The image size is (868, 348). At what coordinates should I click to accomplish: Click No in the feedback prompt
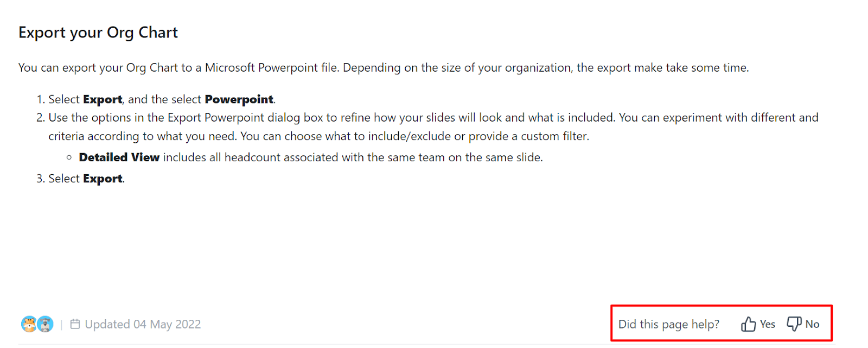[x=813, y=324]
